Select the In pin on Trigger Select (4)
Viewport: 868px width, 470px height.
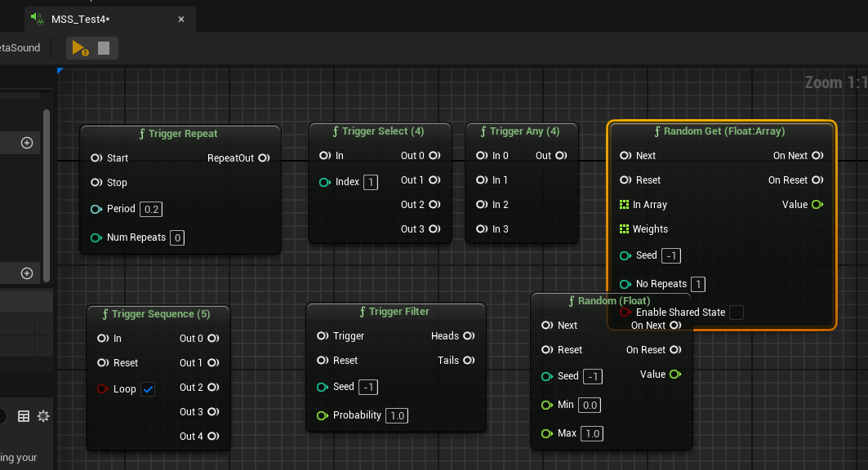[x=325, y=156]
